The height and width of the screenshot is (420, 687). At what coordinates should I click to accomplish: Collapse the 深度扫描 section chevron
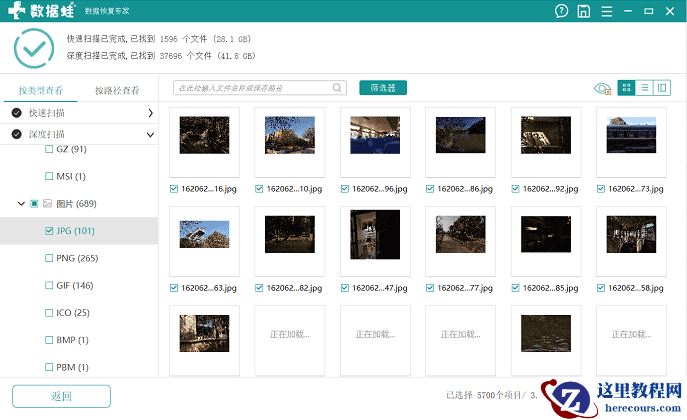tap(150, 134)
